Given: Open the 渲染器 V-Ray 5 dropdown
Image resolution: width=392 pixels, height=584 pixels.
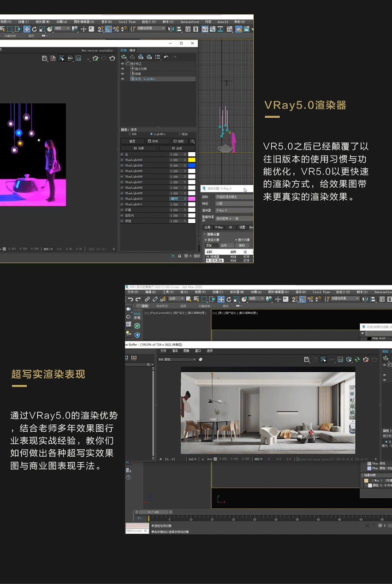Looking at the screenshot, I should click(234, 210).
